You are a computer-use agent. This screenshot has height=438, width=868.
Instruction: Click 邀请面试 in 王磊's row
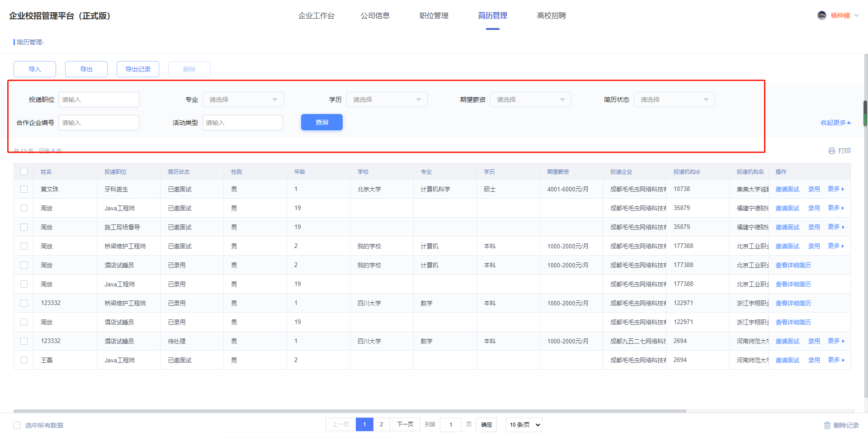click(x=788, y=360)
